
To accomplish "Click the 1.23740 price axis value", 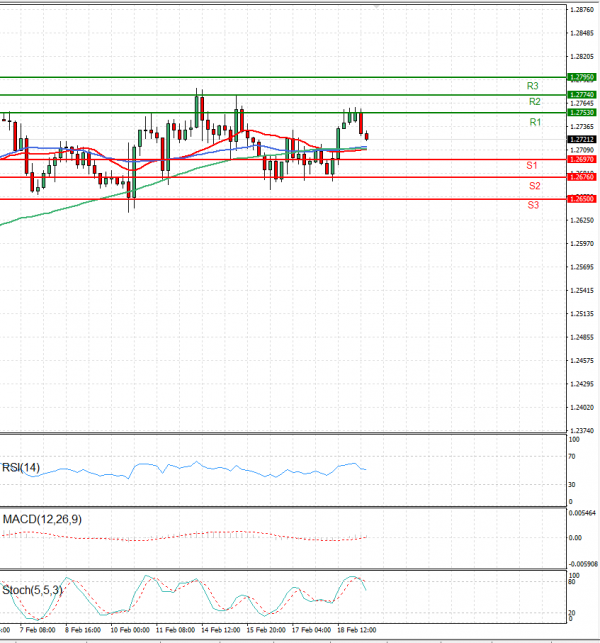I will tap(582, 431).
